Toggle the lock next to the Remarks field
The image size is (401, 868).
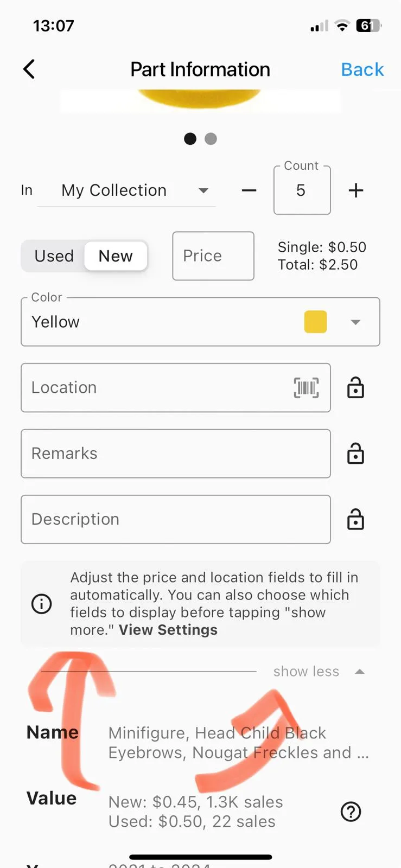[355, 454]
